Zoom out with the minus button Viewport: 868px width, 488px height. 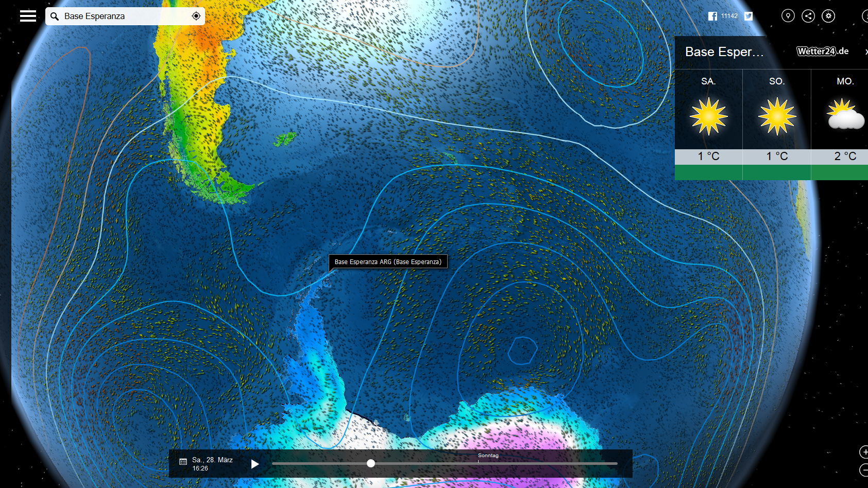point(864,469)
